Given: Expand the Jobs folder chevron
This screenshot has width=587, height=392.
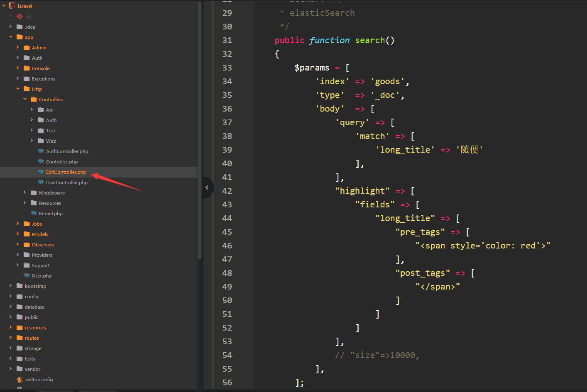Looking at the screenshot, I should [x=18, y=224].
